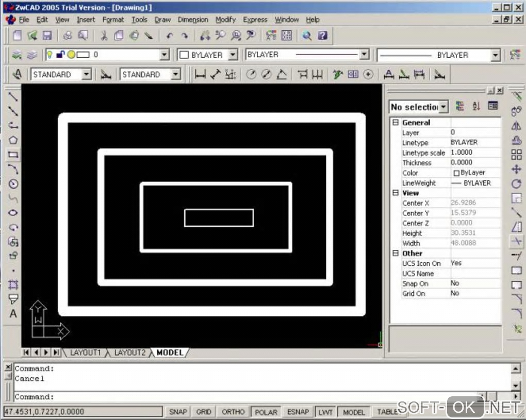Image resolution: width=526 pixels, height=420 pixels.
Task: Select the Circle draw tool
Action: point(13,183)
